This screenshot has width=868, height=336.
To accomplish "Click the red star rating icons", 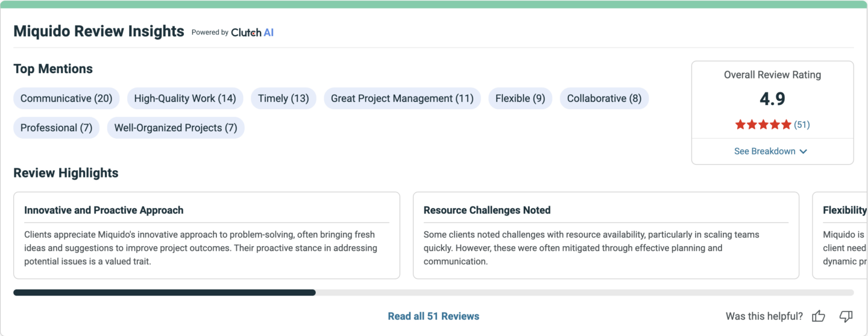I will [x=763, y=125].
